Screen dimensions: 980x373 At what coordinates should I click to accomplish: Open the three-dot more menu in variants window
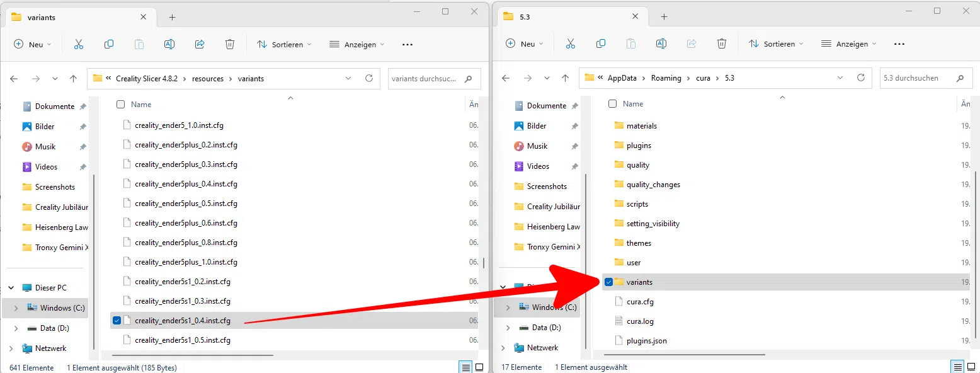(407, 45)
